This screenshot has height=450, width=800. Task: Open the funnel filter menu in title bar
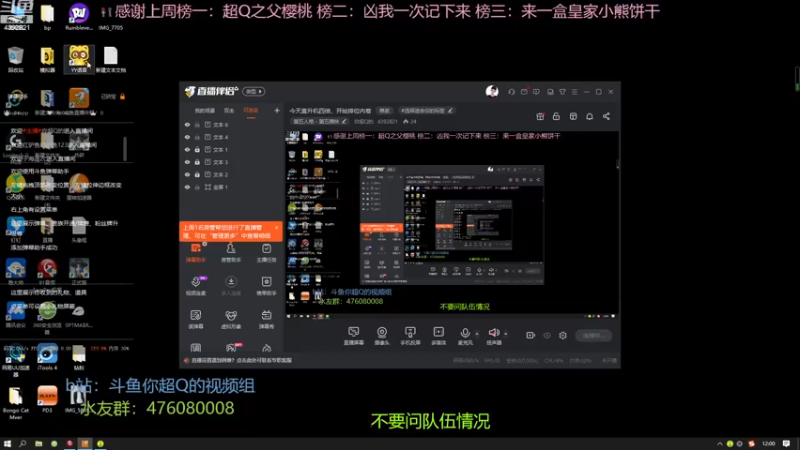click(562, 92)
